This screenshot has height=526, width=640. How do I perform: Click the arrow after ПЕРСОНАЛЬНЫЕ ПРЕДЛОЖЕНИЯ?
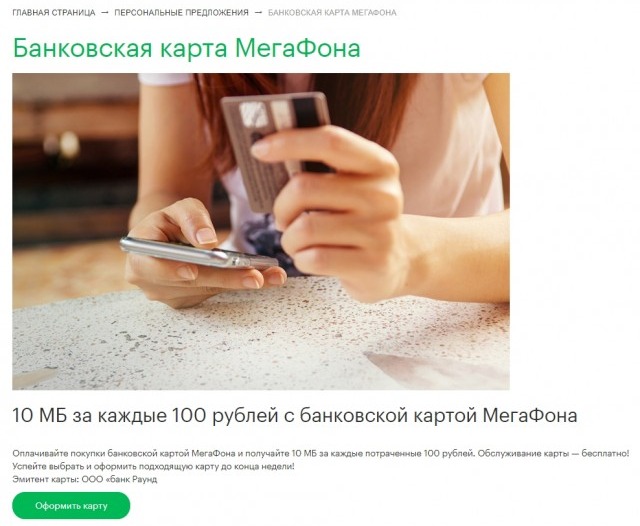258,13
